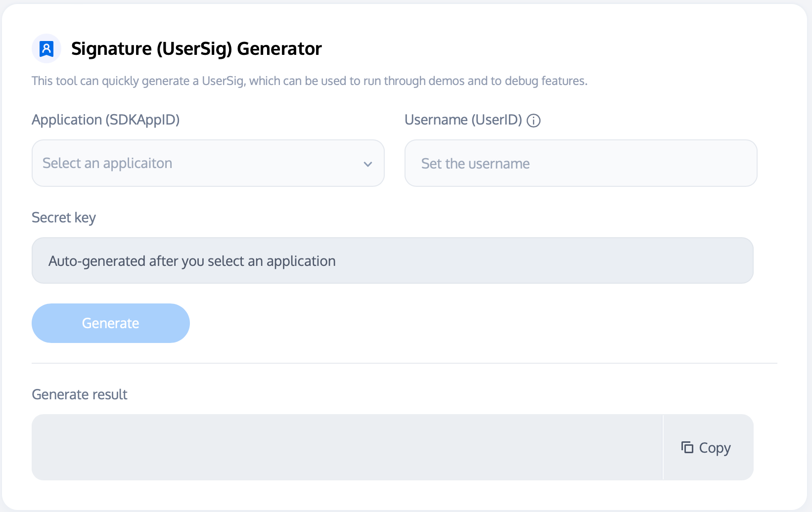This screenshot has height=512, width=812.
Task: Click the Copy button label
Action: coord(715,448)
